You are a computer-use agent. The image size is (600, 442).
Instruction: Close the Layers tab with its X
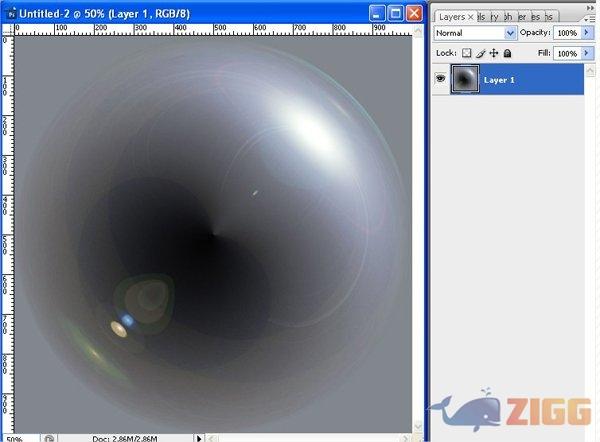click(471, 17)
